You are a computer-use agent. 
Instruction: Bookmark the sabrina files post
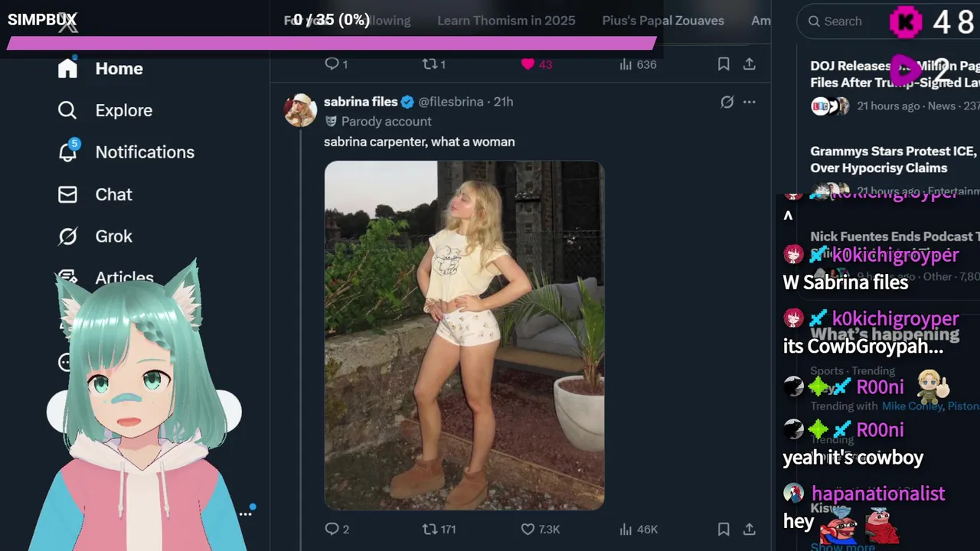pyautogui.click(x=724, y=529)
